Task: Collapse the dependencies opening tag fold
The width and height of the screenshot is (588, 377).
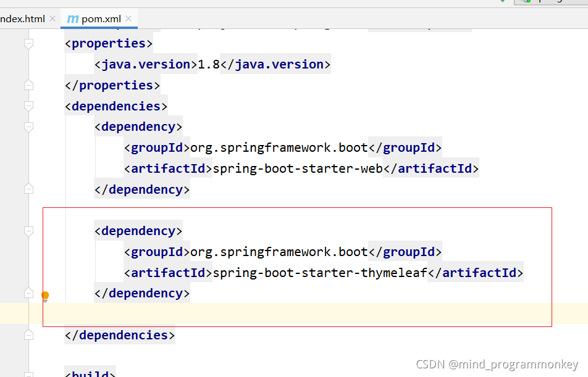Action: pos(28,106)
